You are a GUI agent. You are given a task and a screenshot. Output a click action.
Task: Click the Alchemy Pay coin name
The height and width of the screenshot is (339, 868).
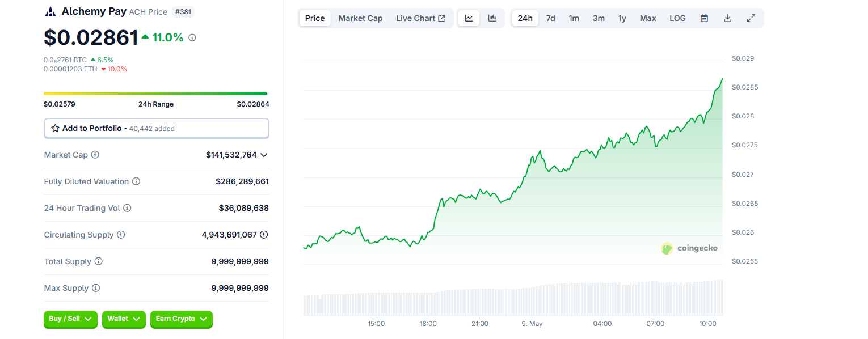94,11
